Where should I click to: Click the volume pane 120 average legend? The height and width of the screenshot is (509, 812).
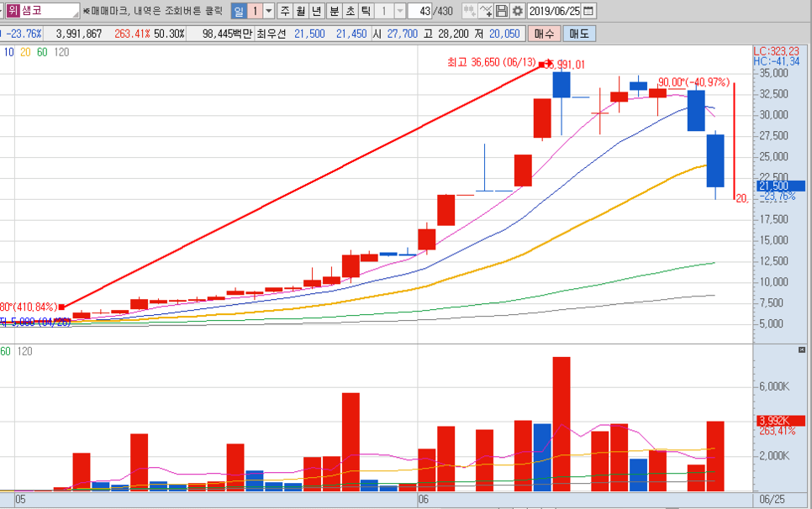pyautogui.click(x=25, y=351)
